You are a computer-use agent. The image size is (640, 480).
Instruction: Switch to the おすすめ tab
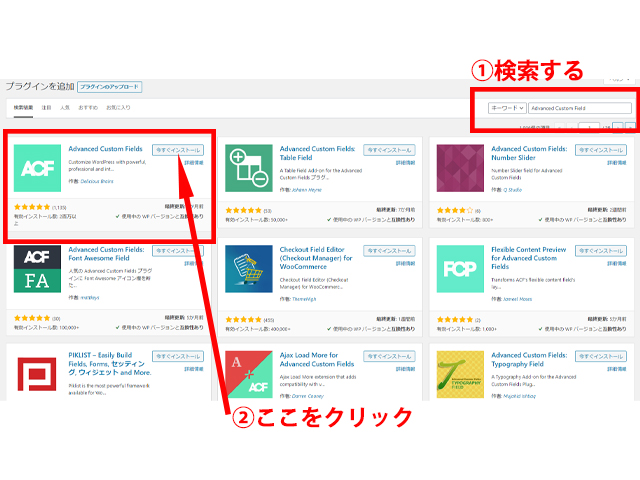88,108
